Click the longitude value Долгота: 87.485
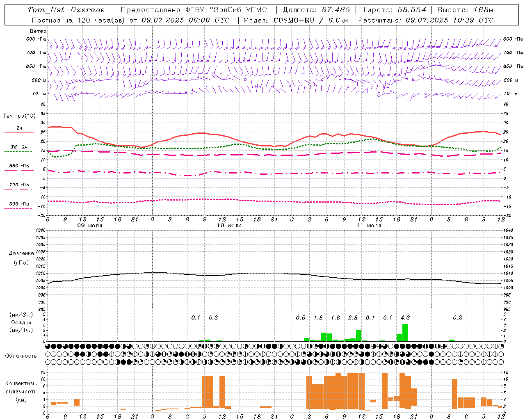The width and height of the screenshot is (525, 420). click(x=316, y=10)
